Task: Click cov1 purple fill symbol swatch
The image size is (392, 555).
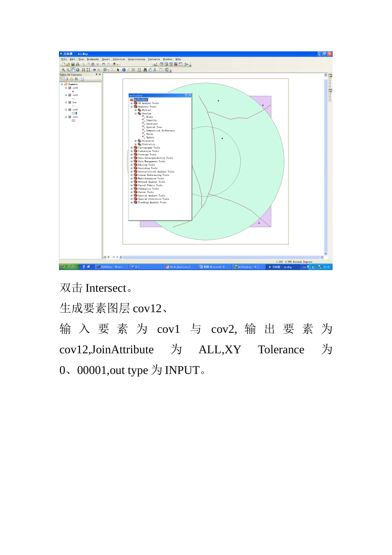Action: click(x=73, y=121)
